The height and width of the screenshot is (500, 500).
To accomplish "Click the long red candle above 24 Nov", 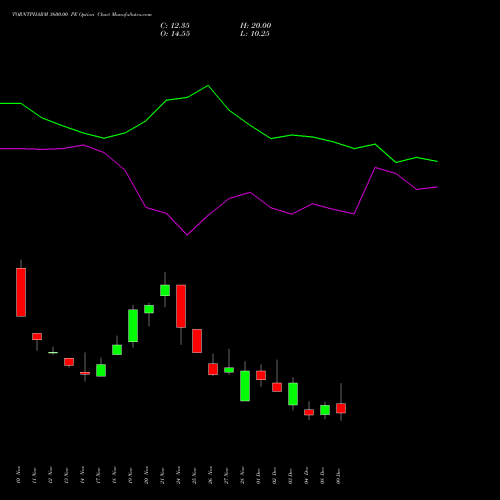I will click(x=181, y=306).
